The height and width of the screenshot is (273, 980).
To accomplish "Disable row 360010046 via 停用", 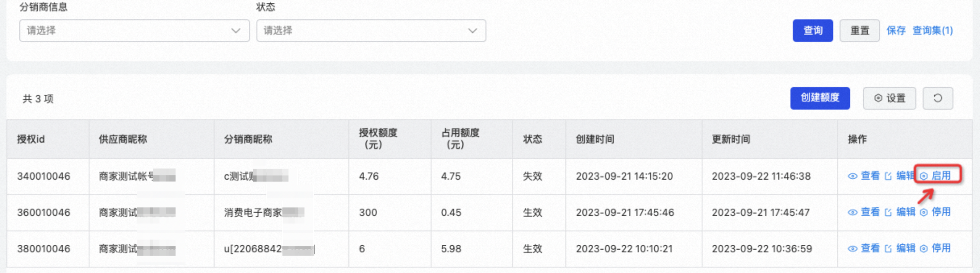I will [x=935, y=212].
